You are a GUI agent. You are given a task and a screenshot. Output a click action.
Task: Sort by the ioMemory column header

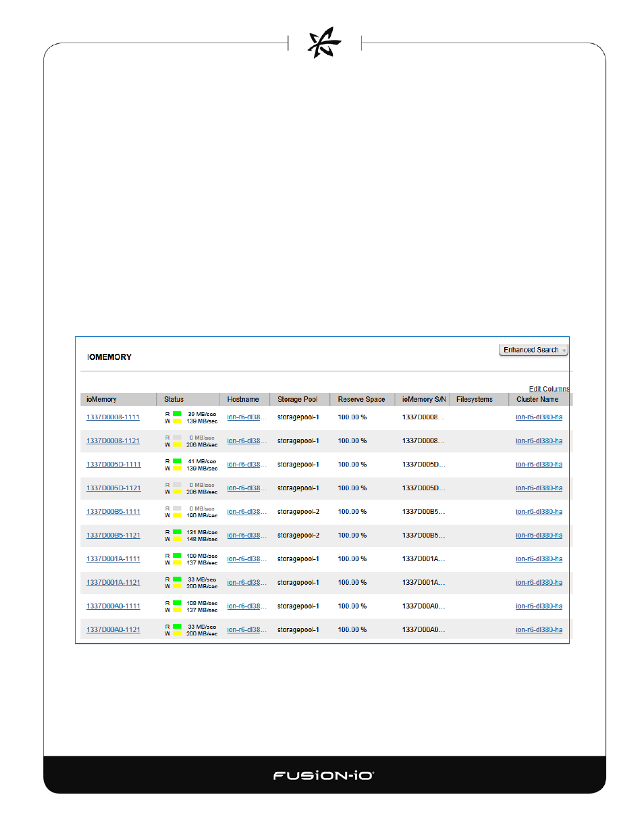point(101,399)
